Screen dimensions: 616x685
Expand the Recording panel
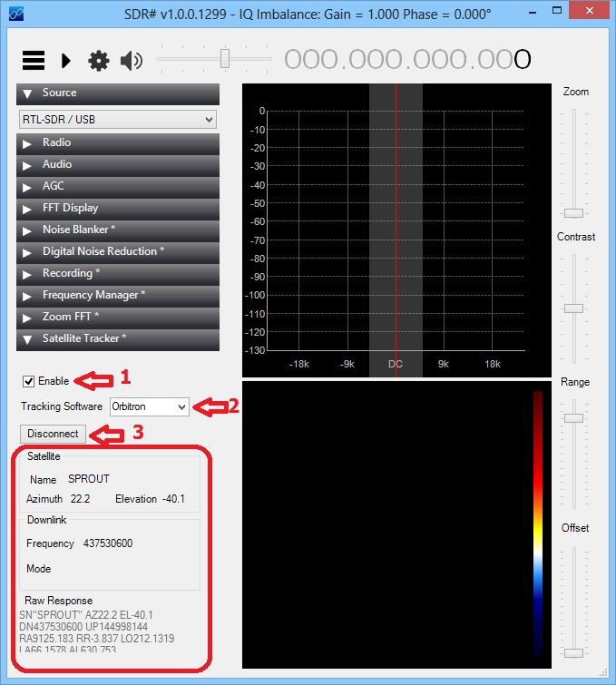(118, 274)
